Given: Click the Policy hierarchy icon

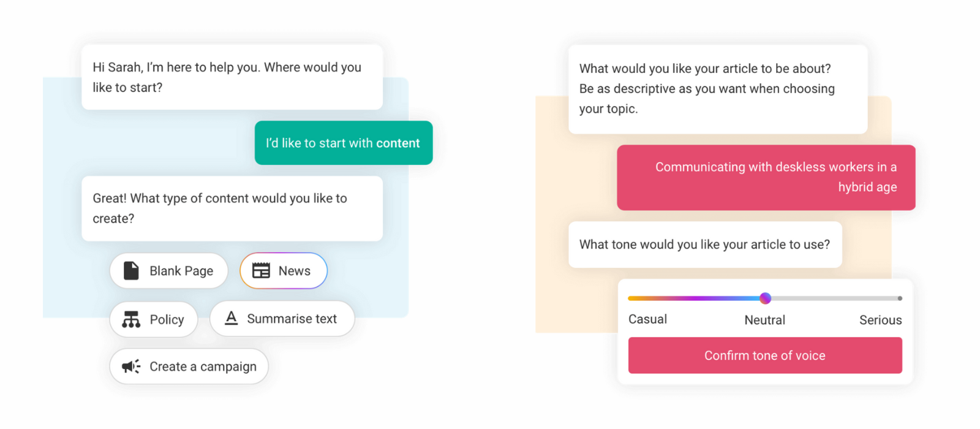Looking at the screenshot, I should pos(131,319).
